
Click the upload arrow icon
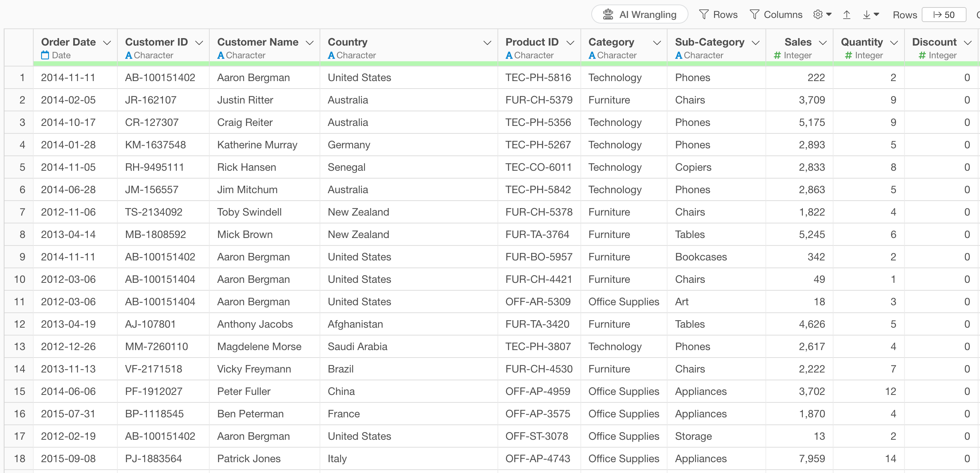coord(846,15)
